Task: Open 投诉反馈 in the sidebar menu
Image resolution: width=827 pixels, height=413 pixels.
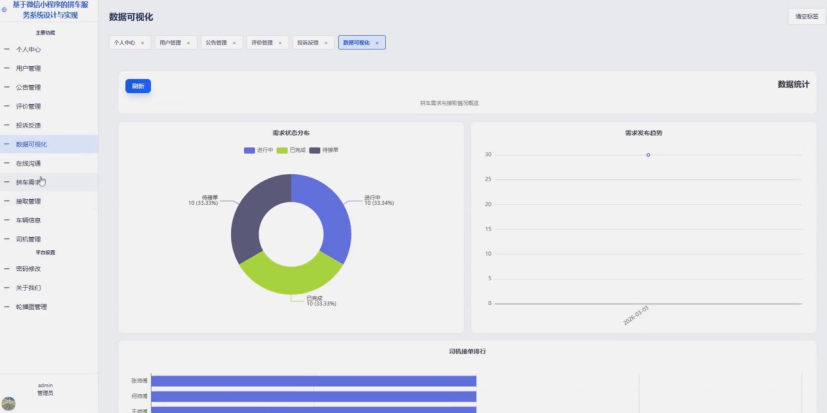Action: point(49,126)
